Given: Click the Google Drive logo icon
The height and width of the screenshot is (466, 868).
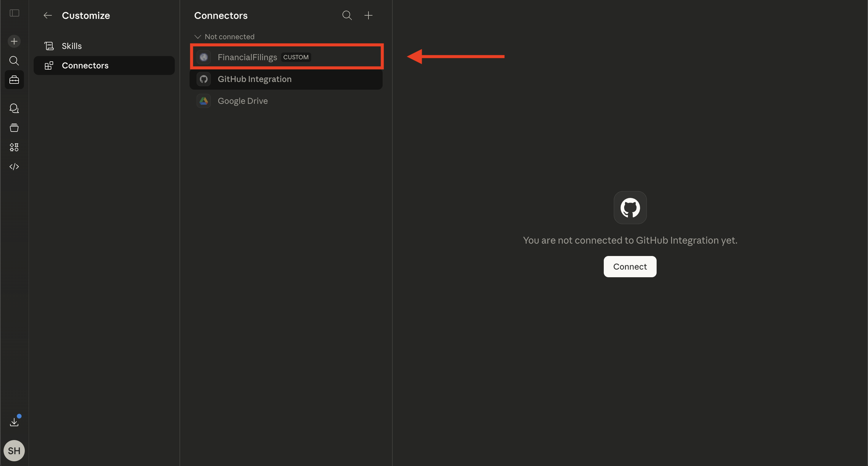Looking at the screenshot, I should [x=203, y=101].
